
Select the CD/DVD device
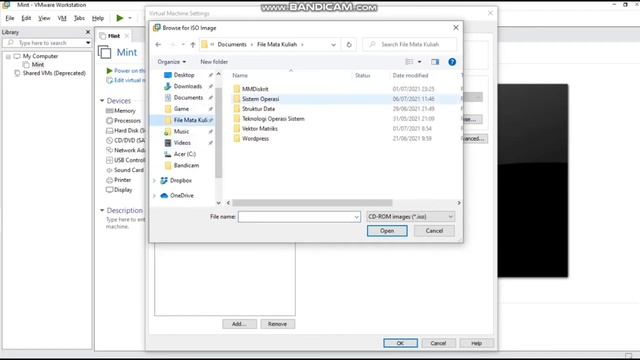pyautogui.click(x=125, y=140)
